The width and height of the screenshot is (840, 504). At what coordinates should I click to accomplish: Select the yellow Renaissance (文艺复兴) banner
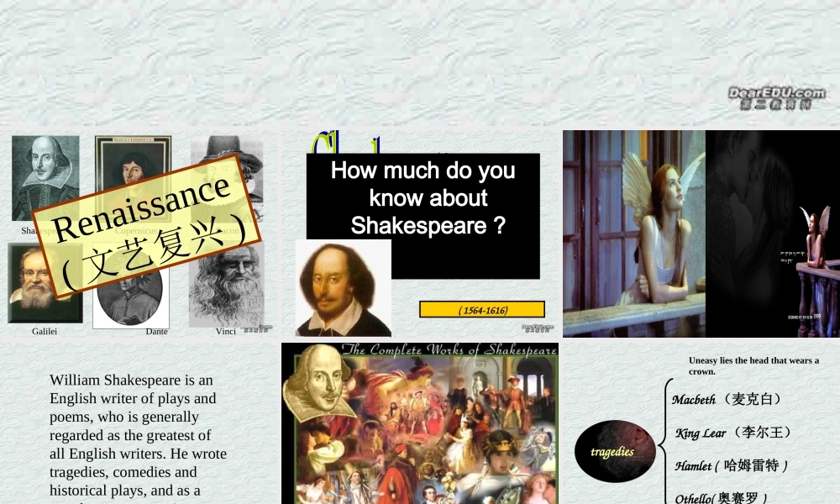point(145,225)
